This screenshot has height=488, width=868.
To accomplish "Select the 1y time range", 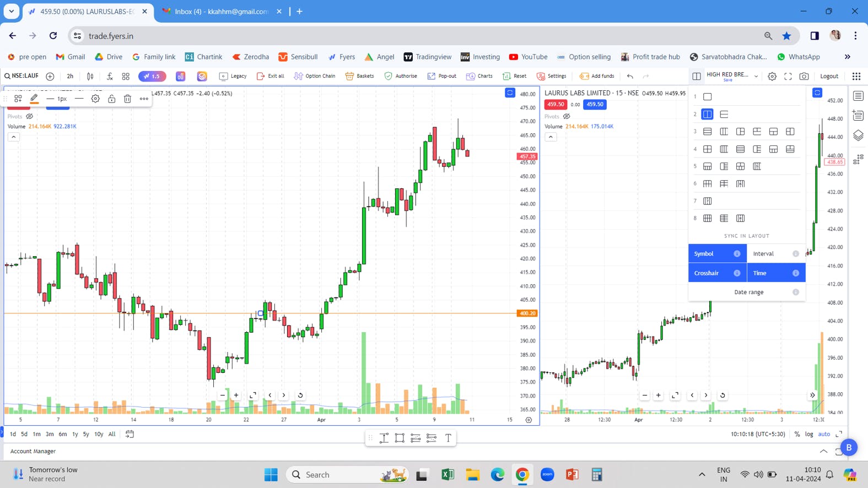I will [75, 434].
